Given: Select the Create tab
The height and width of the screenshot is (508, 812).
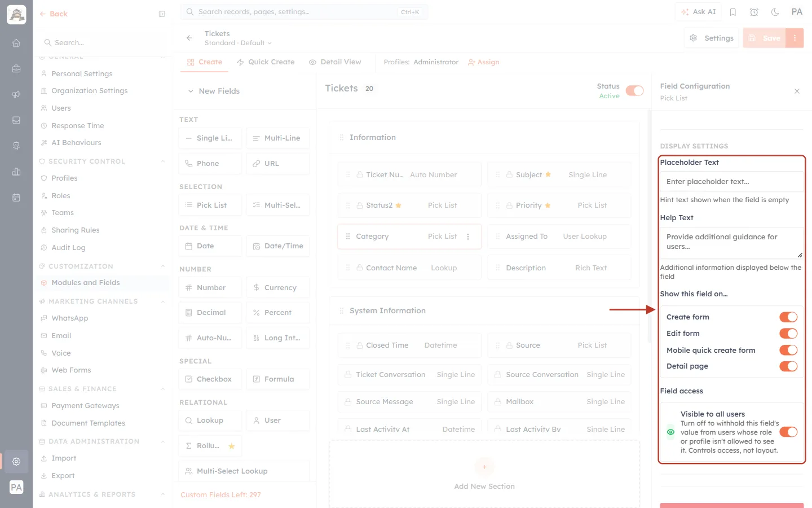Looking at the screenshot, I should click(x=205, y=62).
